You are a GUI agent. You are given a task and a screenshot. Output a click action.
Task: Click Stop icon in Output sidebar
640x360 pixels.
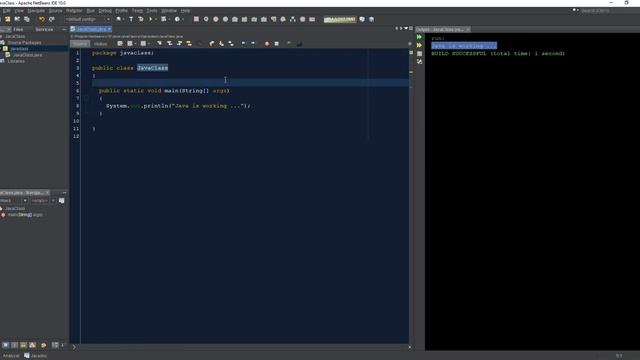(x=419, y=53)
